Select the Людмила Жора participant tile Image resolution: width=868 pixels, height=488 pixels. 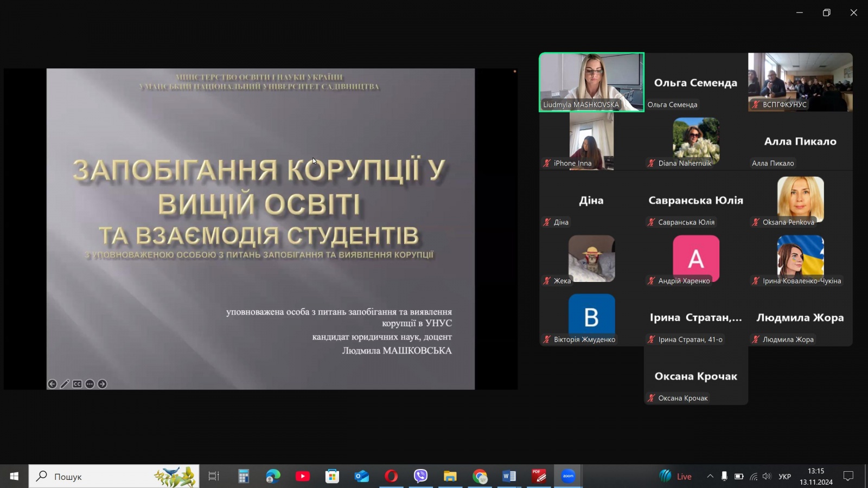800,317
